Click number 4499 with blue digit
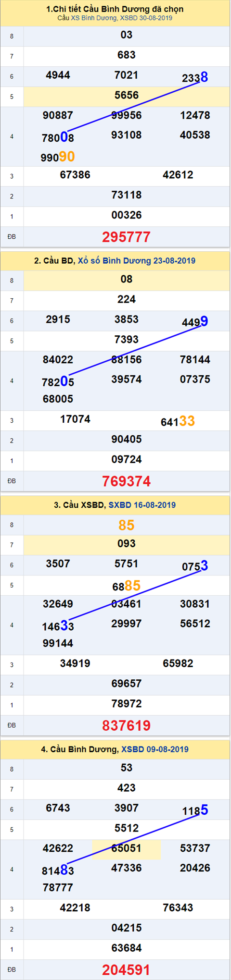Image resolution: width=231 pixels, height=980 pixels. [x=195, y=322]
